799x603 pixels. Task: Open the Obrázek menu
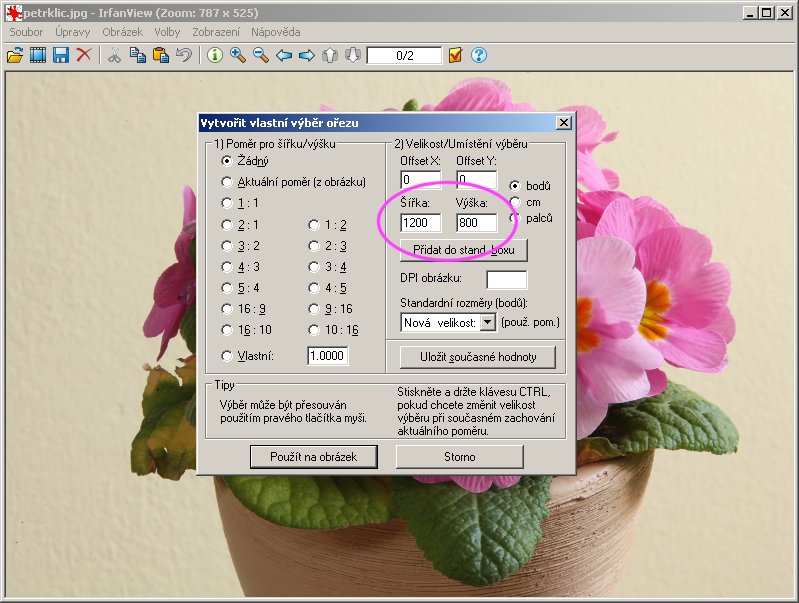click(x=122, y=32)
